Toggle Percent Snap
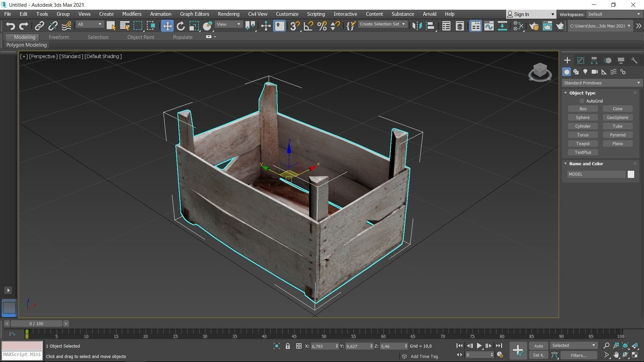Viewport: 644px width, 362px height. tap(322, 26)
